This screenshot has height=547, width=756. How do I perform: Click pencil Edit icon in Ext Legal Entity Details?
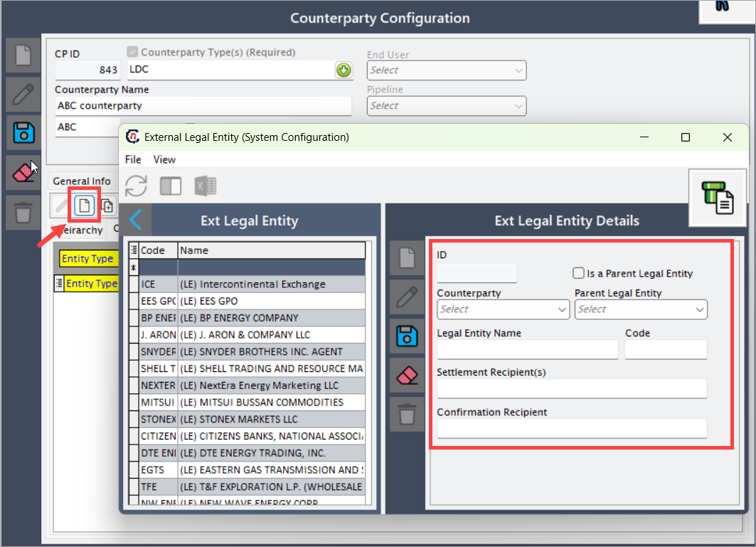[407, 297]
